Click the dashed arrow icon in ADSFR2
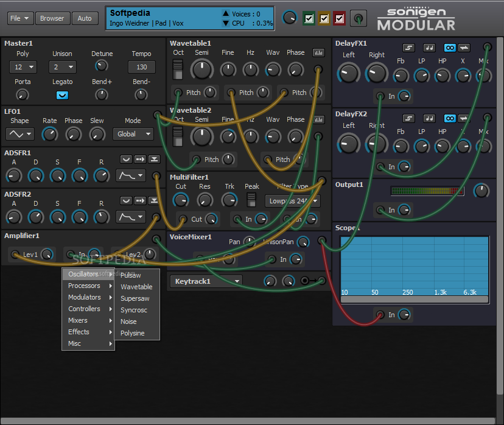The height and width of the screenshot is (425, 504). click(x=140, y=200)
